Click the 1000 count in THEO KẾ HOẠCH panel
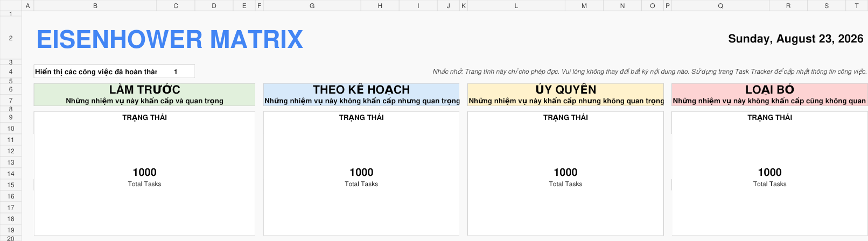The height and width of the screenshot is (241, 868). click(x=361, y=172)
